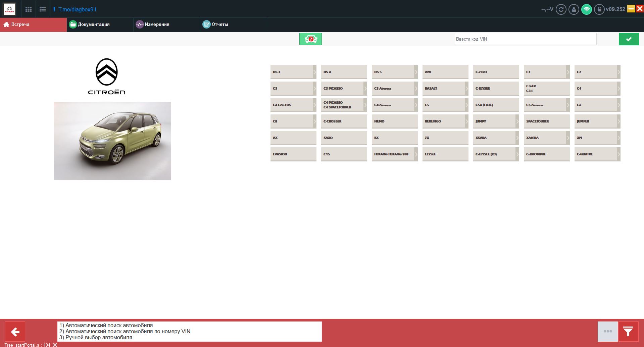Start automatic vehicle detection with the car icon

coord(310,39)
